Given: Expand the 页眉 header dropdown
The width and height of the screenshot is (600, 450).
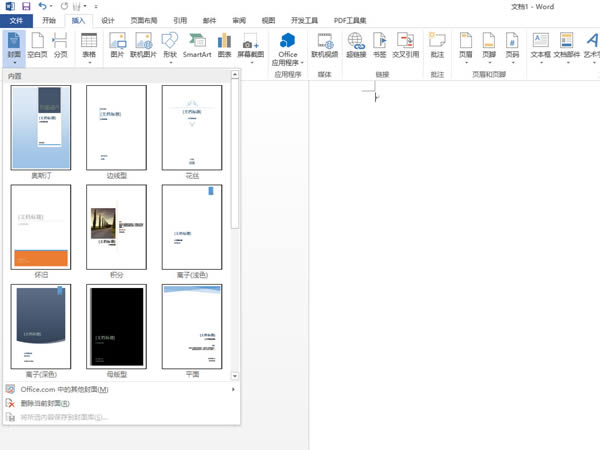Looking at the screenshot, I should [466, 62].
